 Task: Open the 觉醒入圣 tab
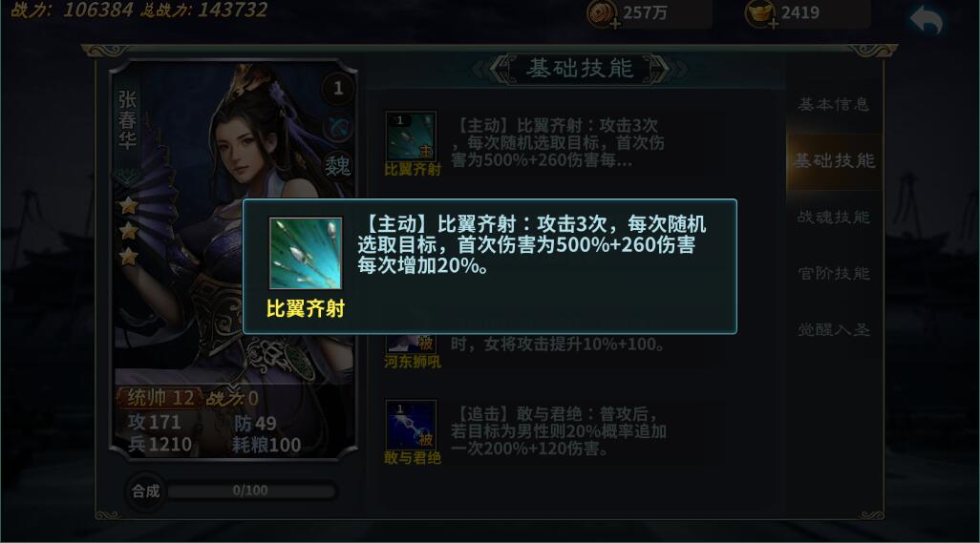pos(833,329)
